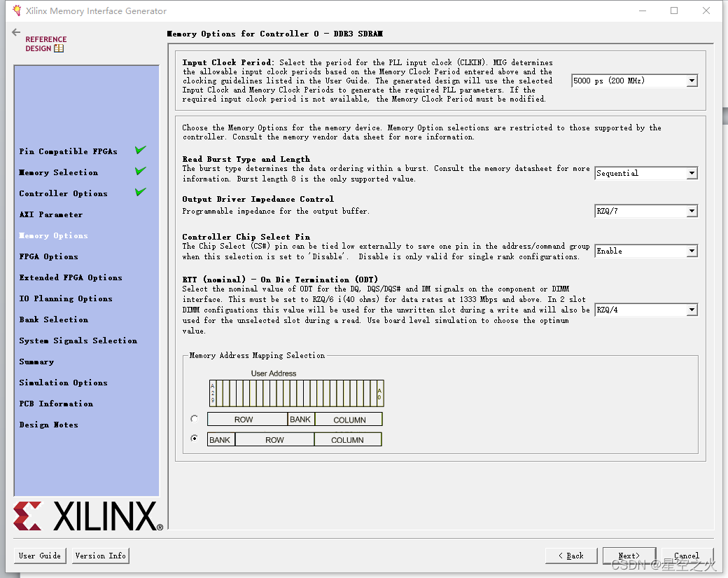Click the BANK box in second mapping option
This screenshot has width=728, height=578.
click(221, 439)
